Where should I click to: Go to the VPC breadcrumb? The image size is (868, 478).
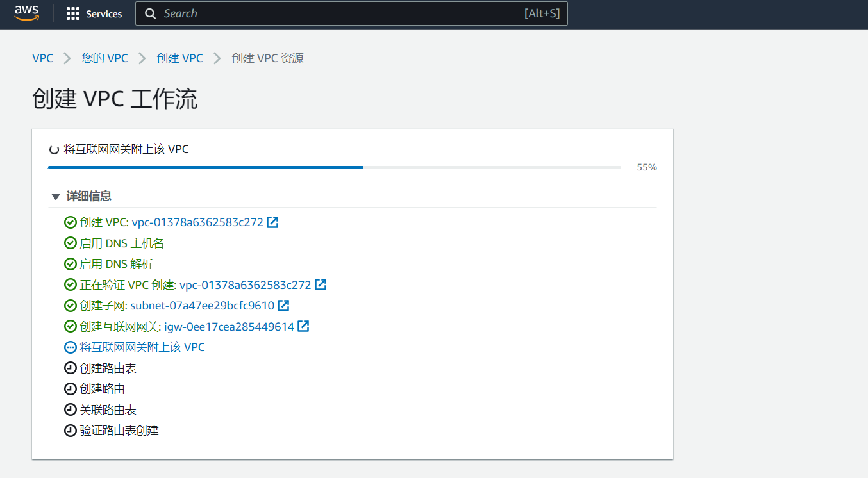43,58
